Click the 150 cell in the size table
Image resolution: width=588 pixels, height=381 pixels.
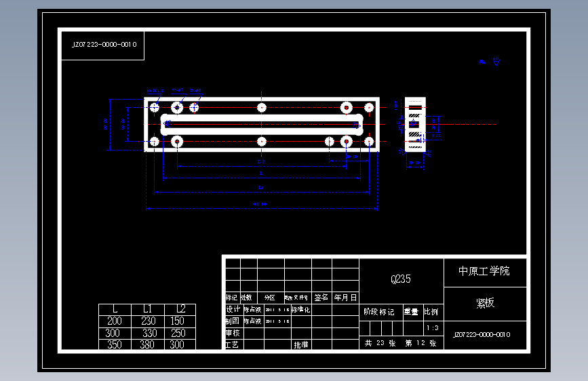(x=177, y=321)
